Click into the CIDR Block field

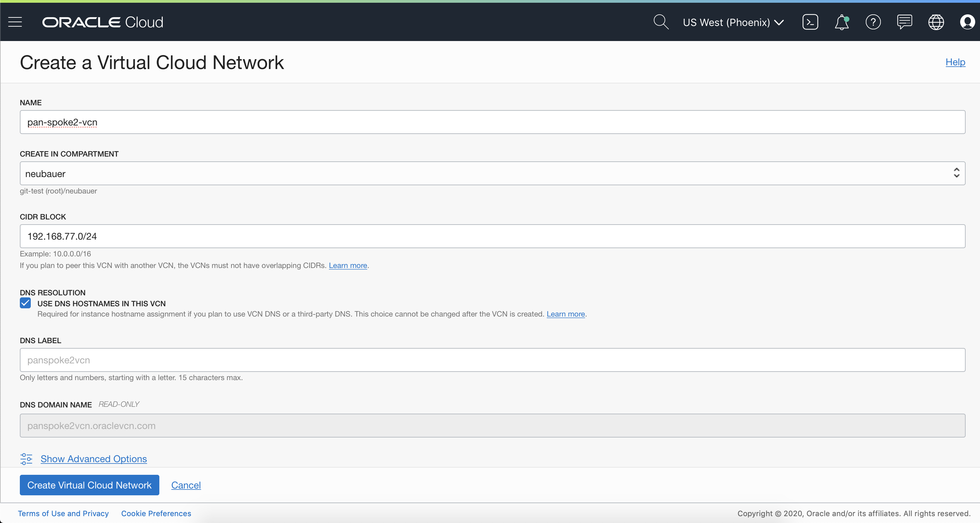coord(492,236)
